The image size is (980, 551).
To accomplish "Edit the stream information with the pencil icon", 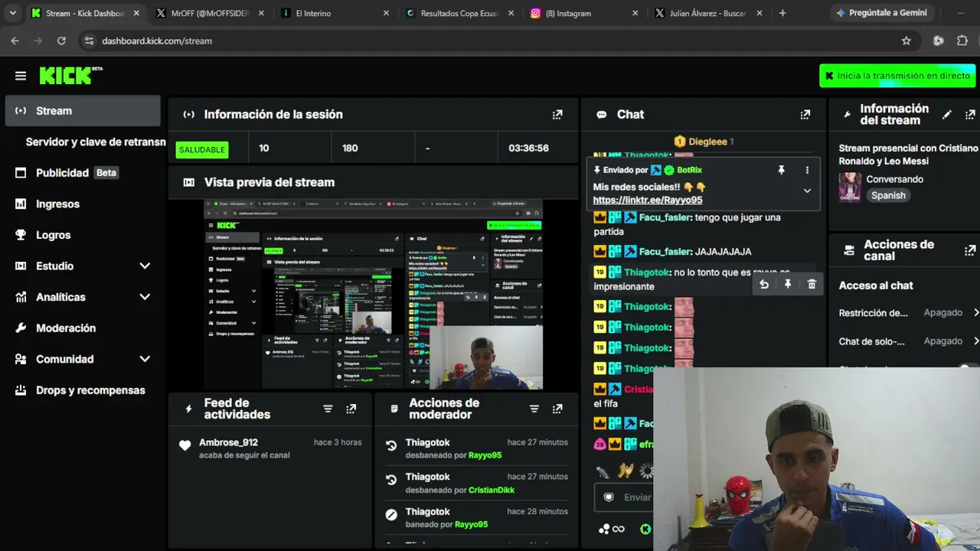I will 947,115.
